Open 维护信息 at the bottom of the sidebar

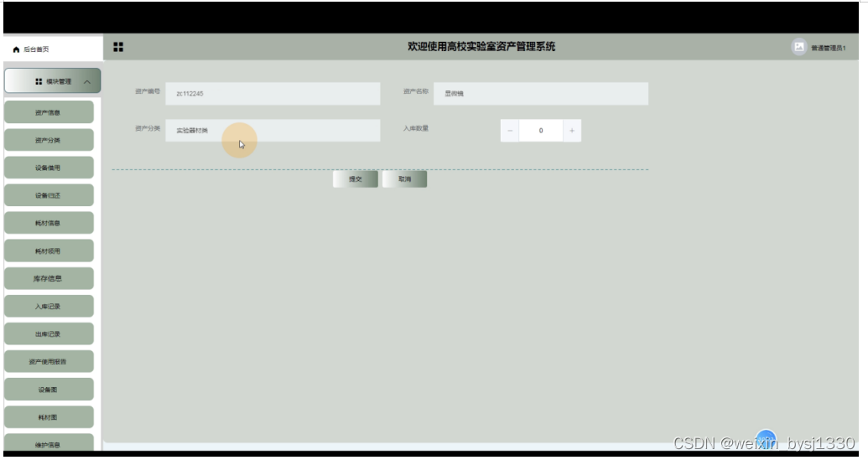click(49, 443)
